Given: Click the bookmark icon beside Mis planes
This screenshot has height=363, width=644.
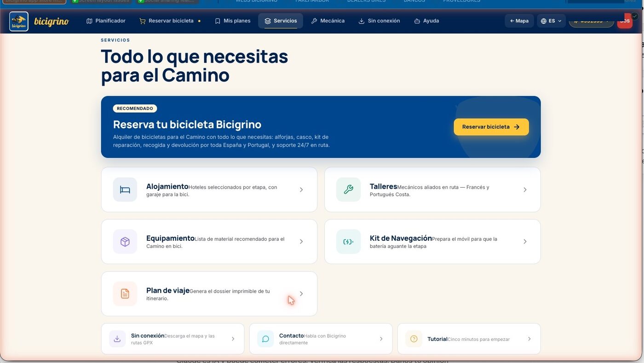Looking at the screenshot, I should pyautogui.click(x=218, y=21).
